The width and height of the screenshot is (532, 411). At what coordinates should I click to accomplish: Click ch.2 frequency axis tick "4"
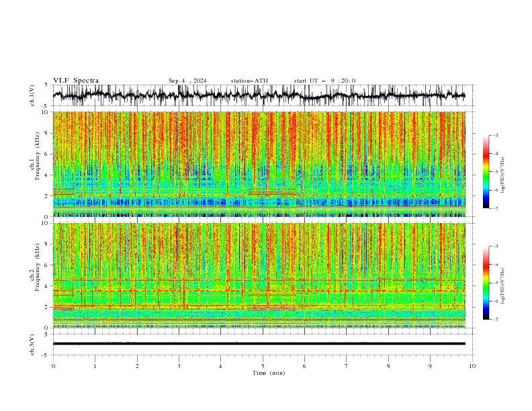pos(47,287)
